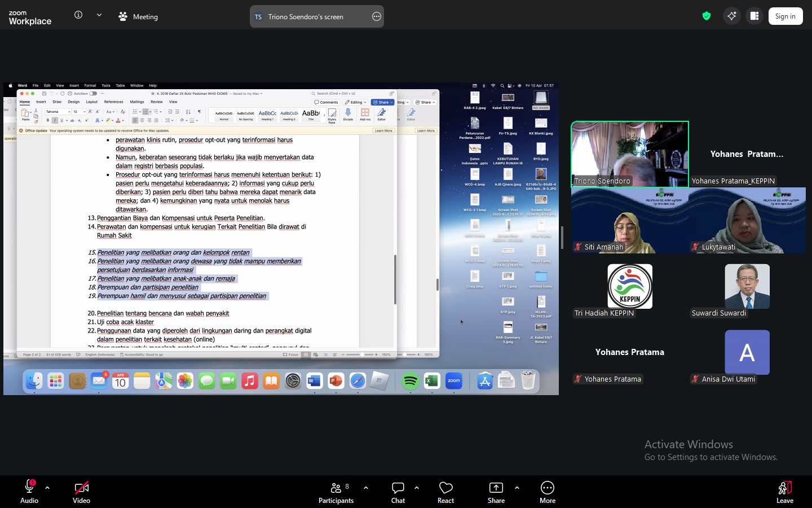Viewport: 812px width, 508px height.
Task: Expand the chevron next to Participants
Action: click(366, 488)
